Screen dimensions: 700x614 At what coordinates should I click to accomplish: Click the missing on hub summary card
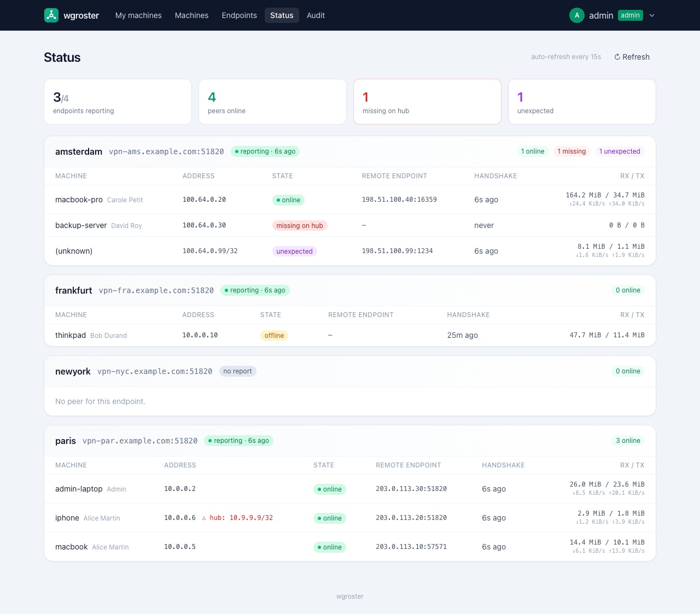click(427, 102)
